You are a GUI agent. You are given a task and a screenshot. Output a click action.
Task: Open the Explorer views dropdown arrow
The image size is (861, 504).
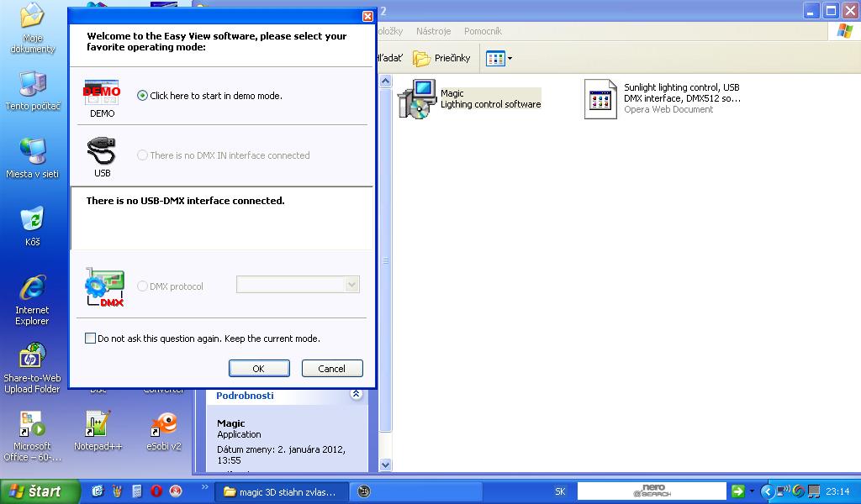[x=510, y=59]
